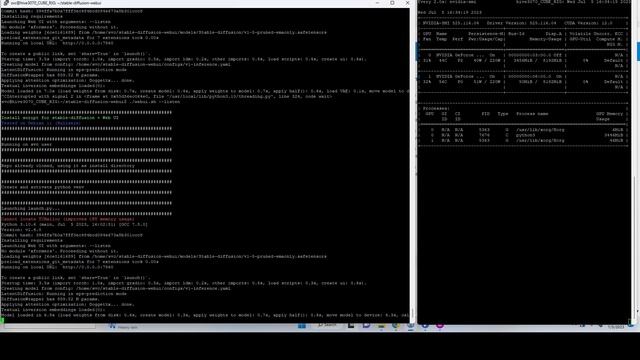The image size is (640, 360).
Task: Click the 'python3' process row
Action: (524, 135)
